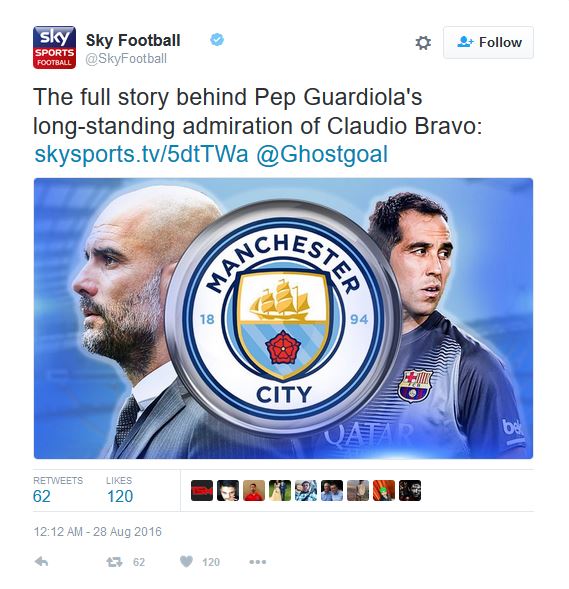
Task: Click the last liker avatar thumbnail
Action: (x=410, y=491)
